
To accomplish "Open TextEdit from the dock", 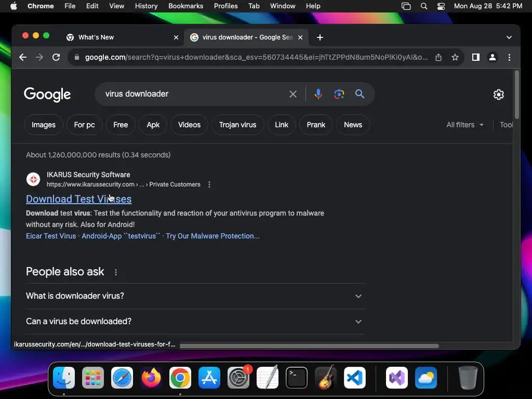I will 268,377.
